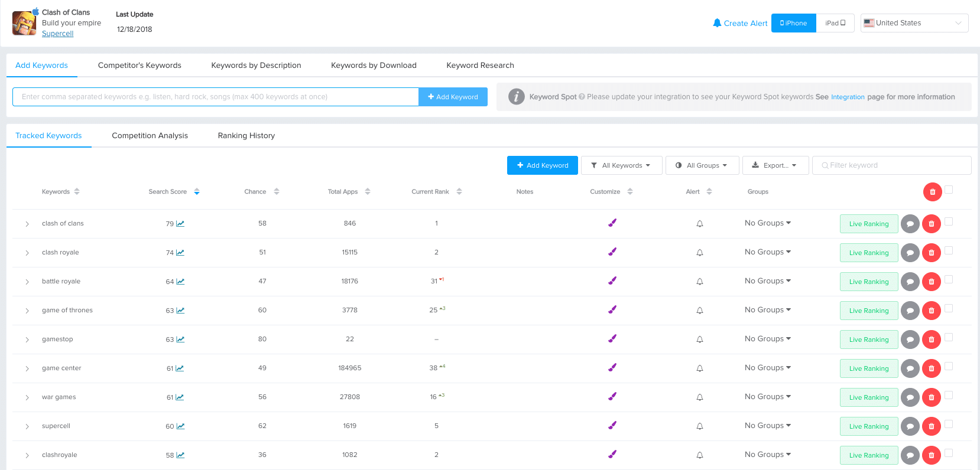The width and height of the screenshot is (980, 470).
Task: Select the Add Keywords tab
Action: [41, 66]
